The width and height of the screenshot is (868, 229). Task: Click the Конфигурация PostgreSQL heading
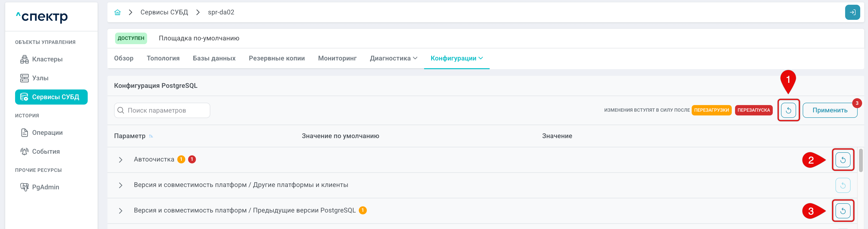(x=156, y=86)
